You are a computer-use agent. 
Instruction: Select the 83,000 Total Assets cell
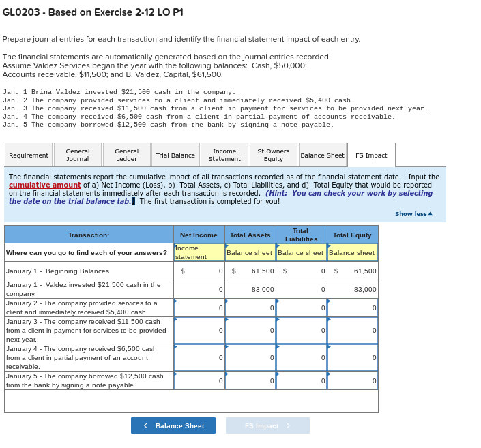(250, 289)
